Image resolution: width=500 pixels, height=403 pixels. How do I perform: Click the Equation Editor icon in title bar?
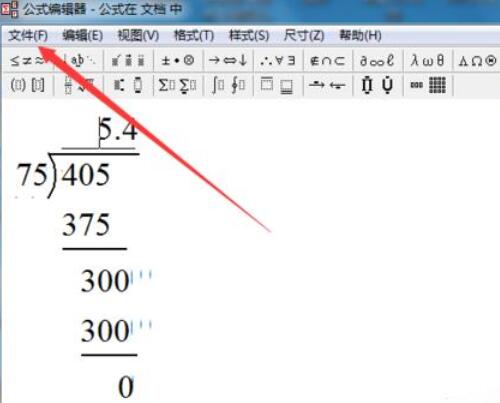point(9,9)
